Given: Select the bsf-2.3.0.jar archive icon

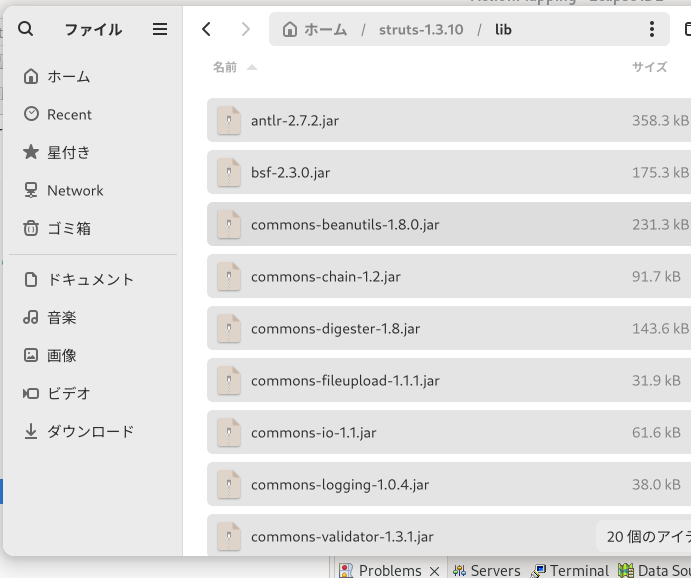Looking at the screenshot, I should (x=229, y=172).
